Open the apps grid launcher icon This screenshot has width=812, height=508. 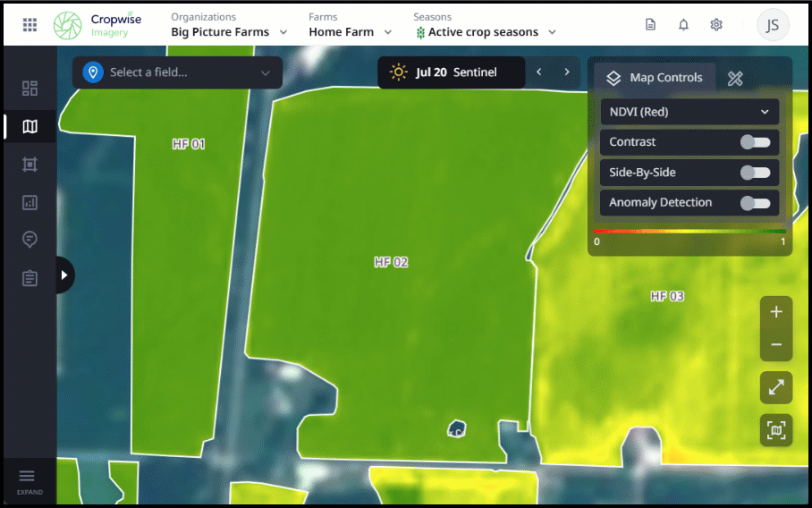pyautogui.click(x=30, y=25)
